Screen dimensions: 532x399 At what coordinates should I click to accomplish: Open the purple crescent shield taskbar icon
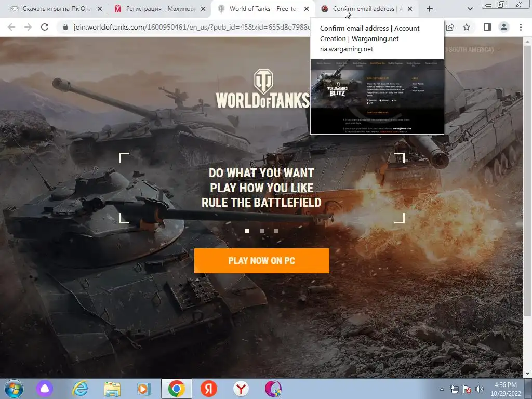click(x=273, y=389)
